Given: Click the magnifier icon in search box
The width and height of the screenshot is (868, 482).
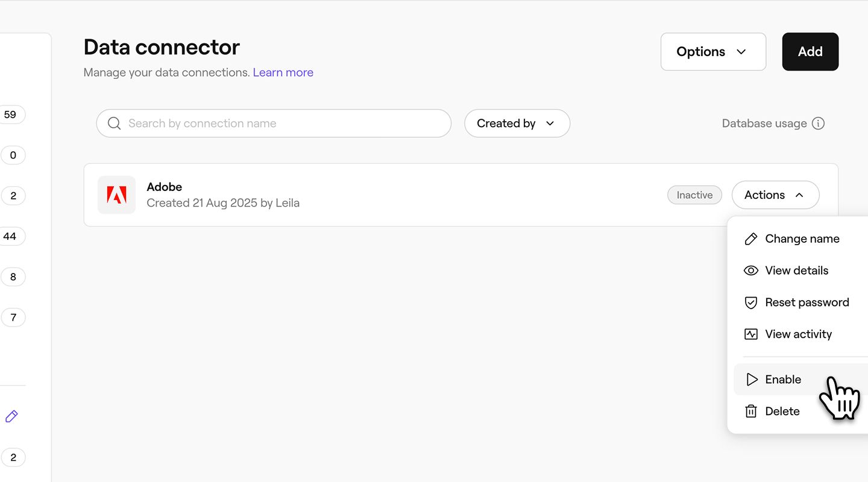Looking at the screenshot, I should coord(114,124).
